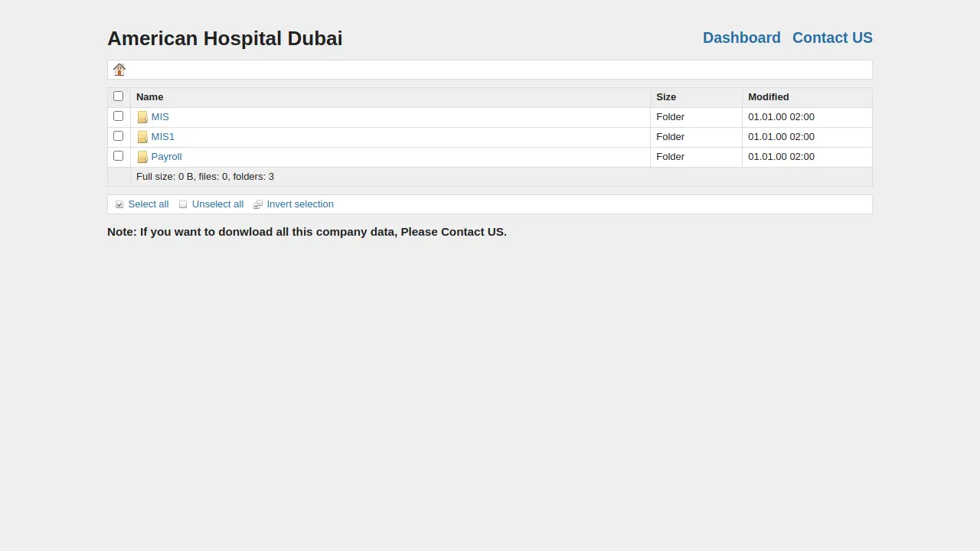
Task: Toggle the header select-all checkbox
Action: [118, 96]
